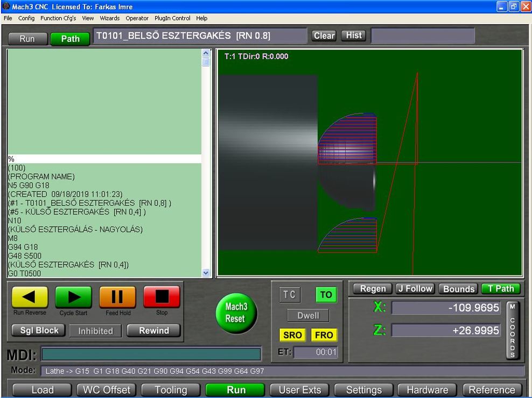Screen dimensions: 532x398
Task: Click the Hist button
Action: [x=354, y=35]
